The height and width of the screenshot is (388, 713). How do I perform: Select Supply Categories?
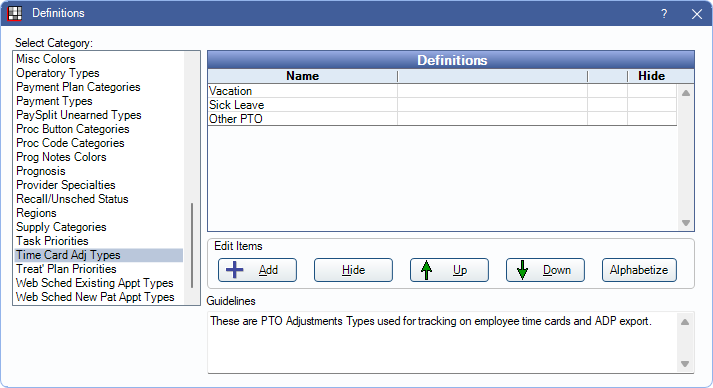point(99,227)
